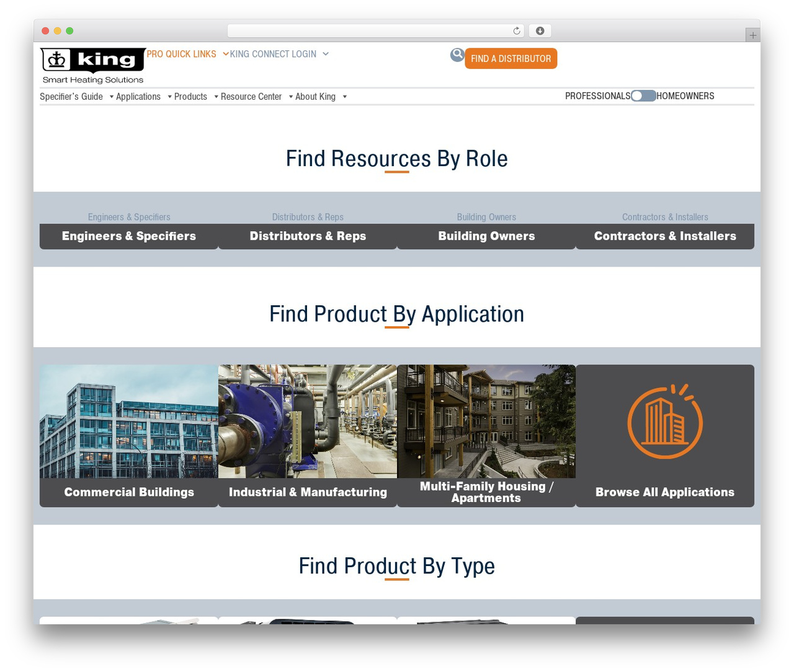Open the Building Owners dark button

[486, 236]
